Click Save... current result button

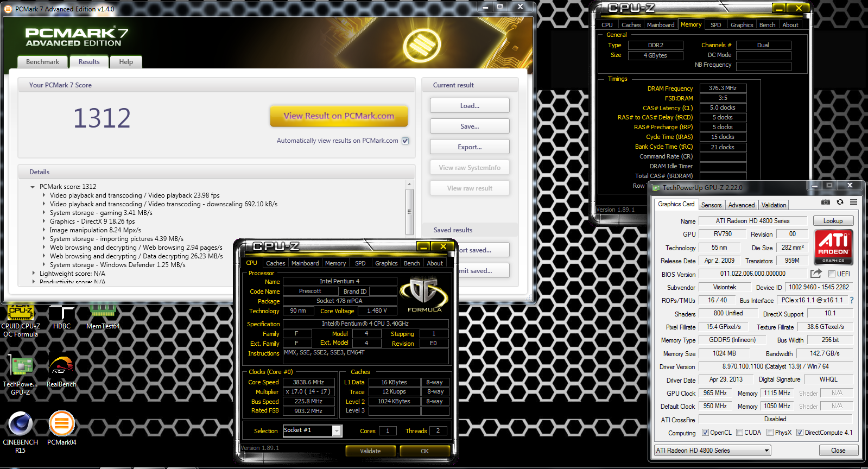pos(470,126)
